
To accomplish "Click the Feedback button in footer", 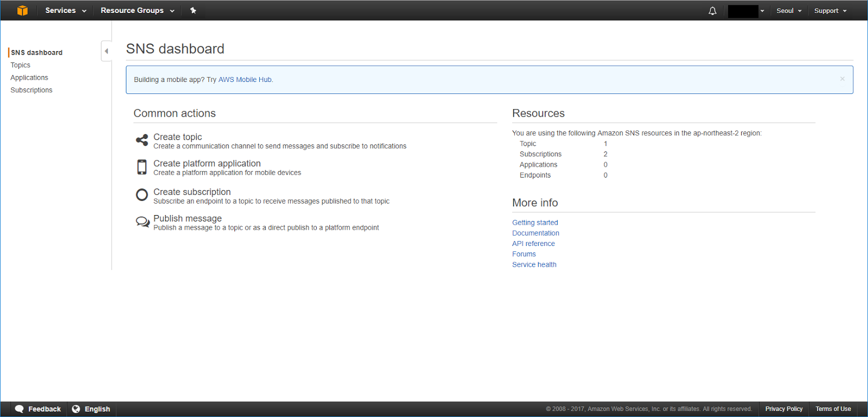I will click(x=38, y=409).
